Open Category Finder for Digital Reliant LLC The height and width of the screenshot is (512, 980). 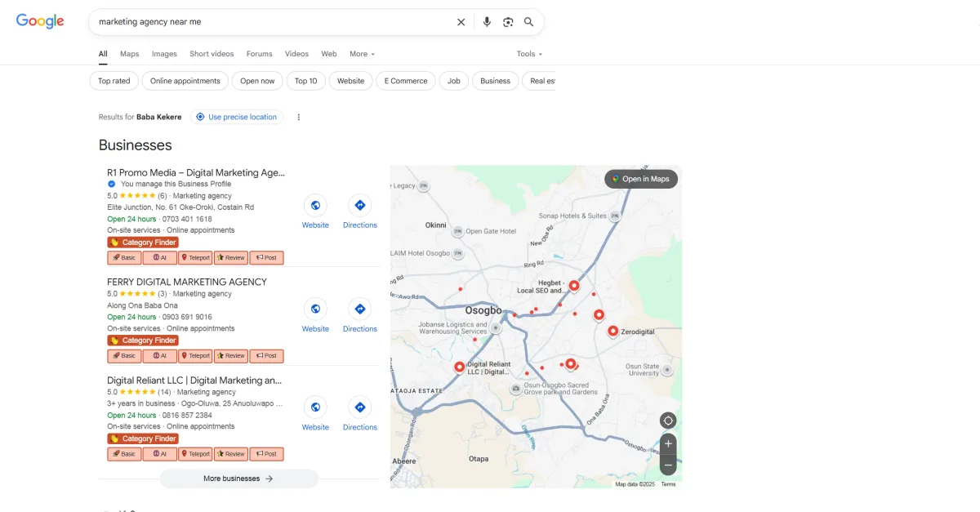pos(143,439)
